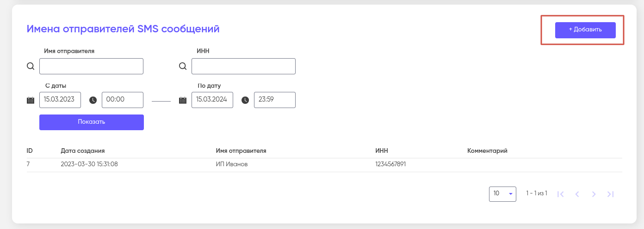Open the calendar icon for По дату

coord(183,100)
